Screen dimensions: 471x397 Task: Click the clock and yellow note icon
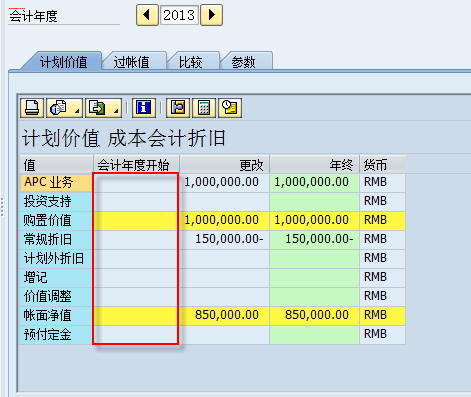coord(230,108)
